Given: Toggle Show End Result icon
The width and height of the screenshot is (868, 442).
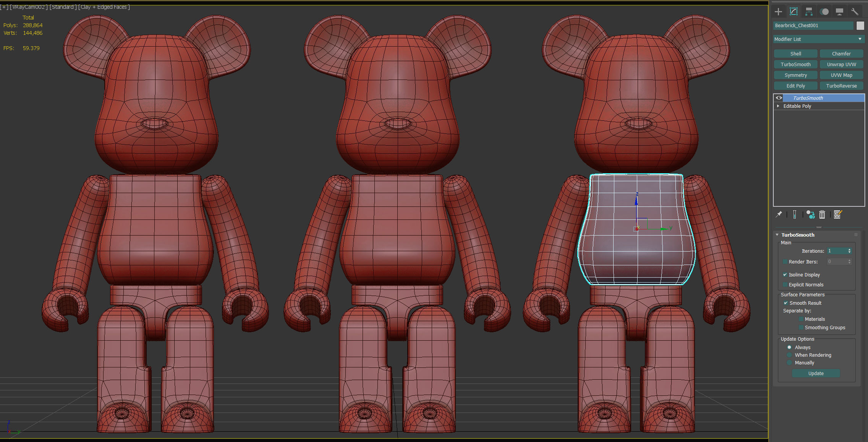Looking at the screenshot, I should point(795,214).
